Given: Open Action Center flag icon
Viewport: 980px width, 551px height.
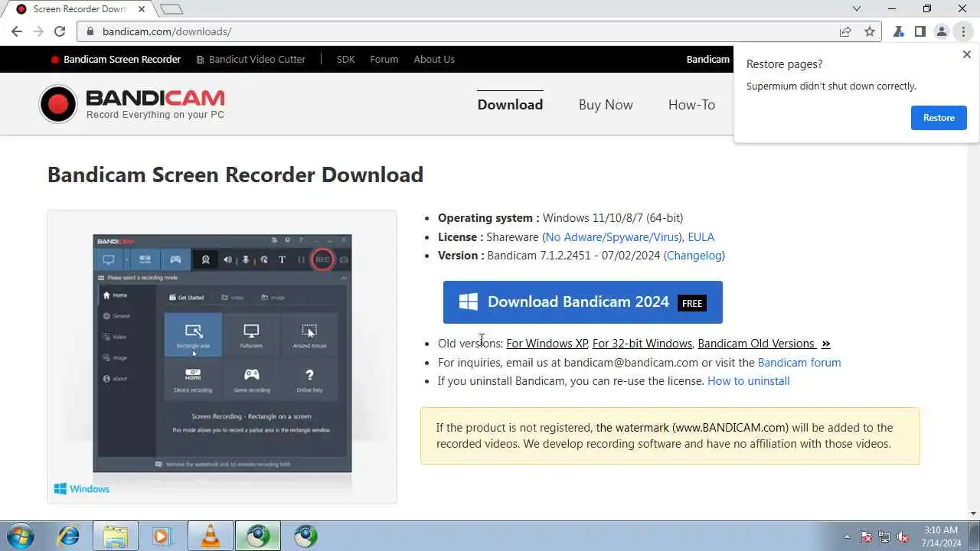Looking at the screenshot, I should tap(866, 536).
